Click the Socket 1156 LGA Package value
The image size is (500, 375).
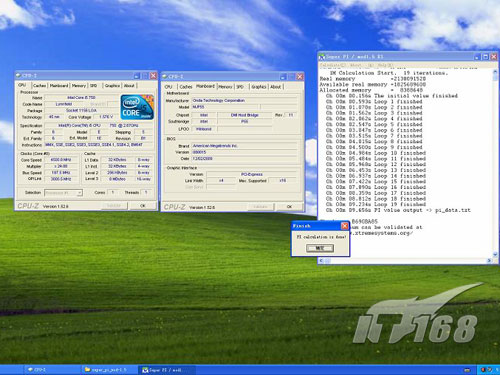pos(82,110)
